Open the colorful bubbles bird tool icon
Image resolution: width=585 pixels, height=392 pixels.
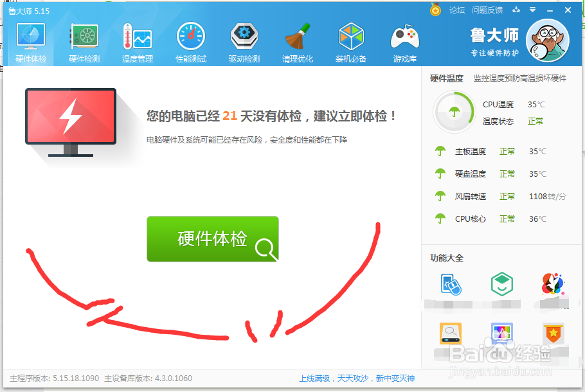point(553,284)
